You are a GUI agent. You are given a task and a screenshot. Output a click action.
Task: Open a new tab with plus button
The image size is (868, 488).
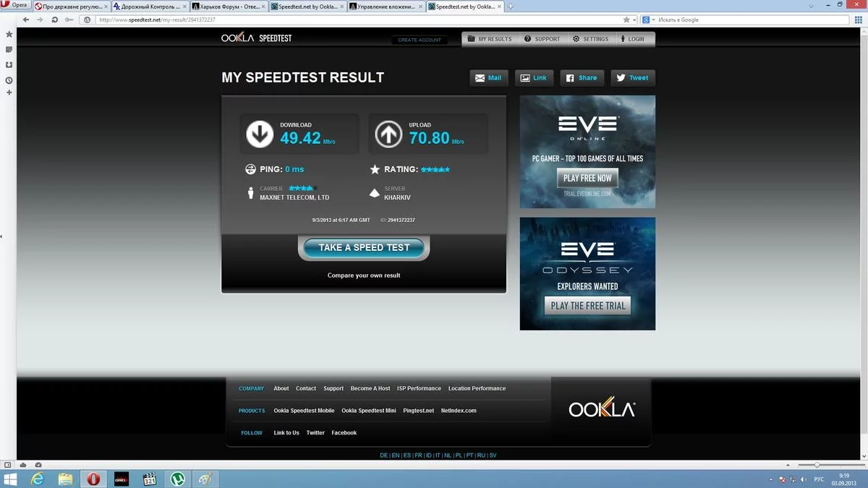(x=511, y=6)
